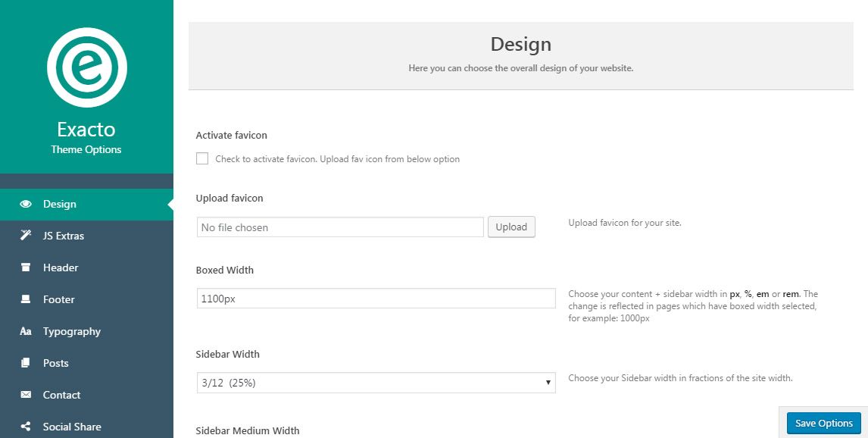Go to the Header options label
868x438 pixels.
pos(61,267)
